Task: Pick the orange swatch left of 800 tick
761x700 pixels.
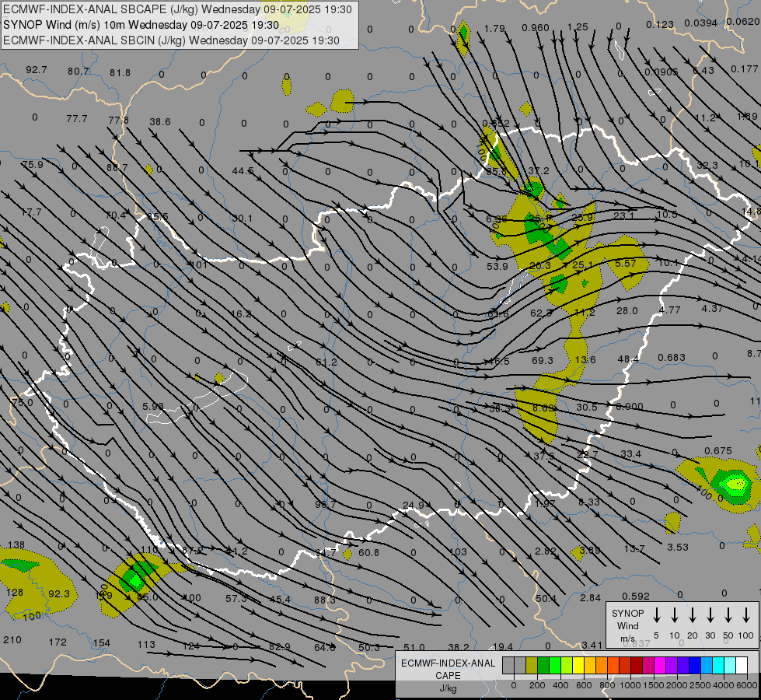Action: (x=602, y=666)
